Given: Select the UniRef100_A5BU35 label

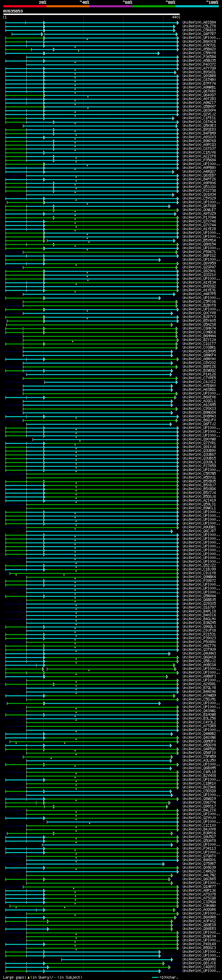Looking at the screenshot, I should click(199, 60).
